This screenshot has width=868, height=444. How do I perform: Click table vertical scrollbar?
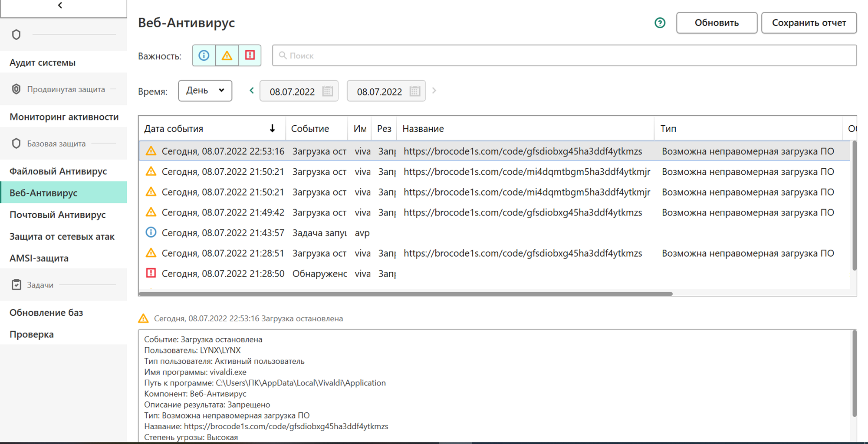pyautogui.click(x=854, y=206)
